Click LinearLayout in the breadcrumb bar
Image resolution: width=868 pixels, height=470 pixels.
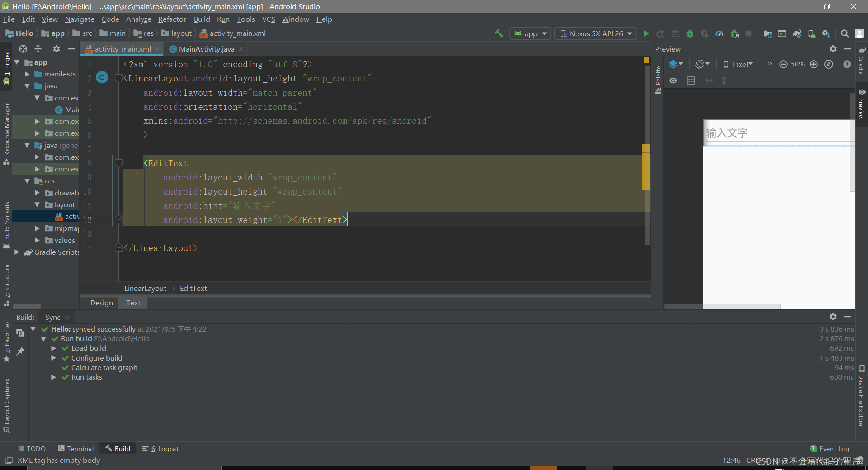(x=145, y=288)
